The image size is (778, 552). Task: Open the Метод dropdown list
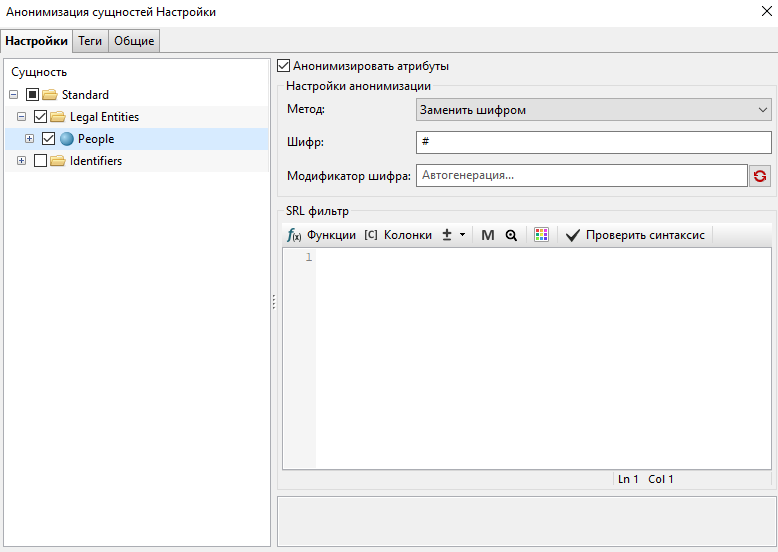[x=593, y=110]
